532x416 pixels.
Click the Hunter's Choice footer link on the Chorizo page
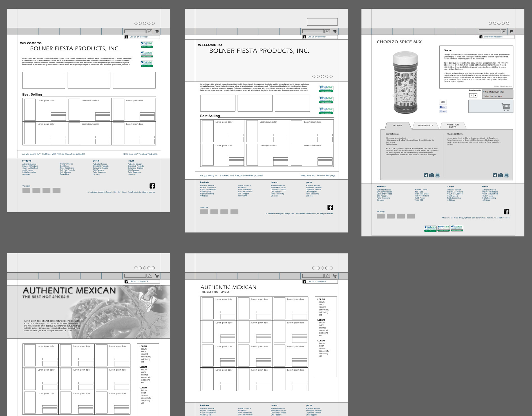tap(421, 190)
